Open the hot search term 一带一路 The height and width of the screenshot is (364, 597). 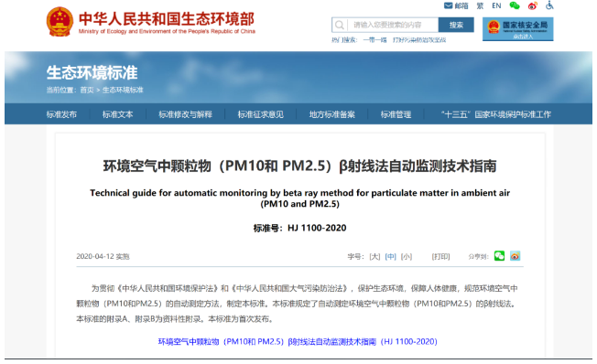coord(374,40)
